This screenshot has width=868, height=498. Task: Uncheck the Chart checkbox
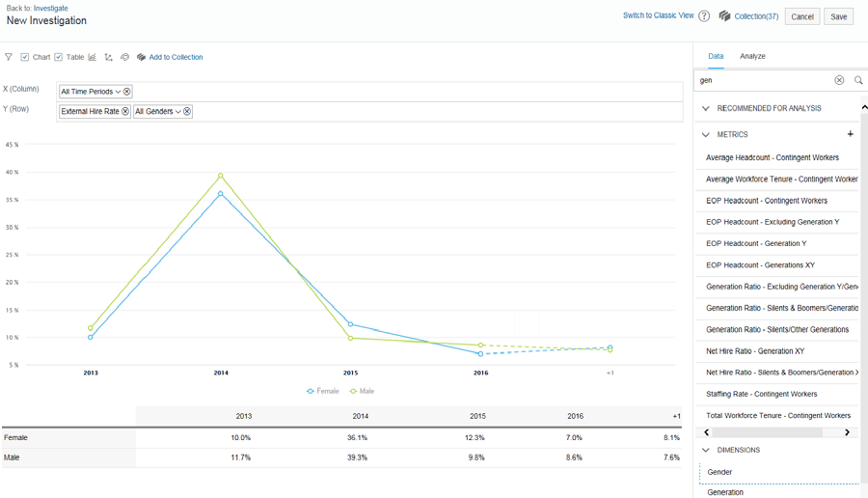(x=25, y=57)
